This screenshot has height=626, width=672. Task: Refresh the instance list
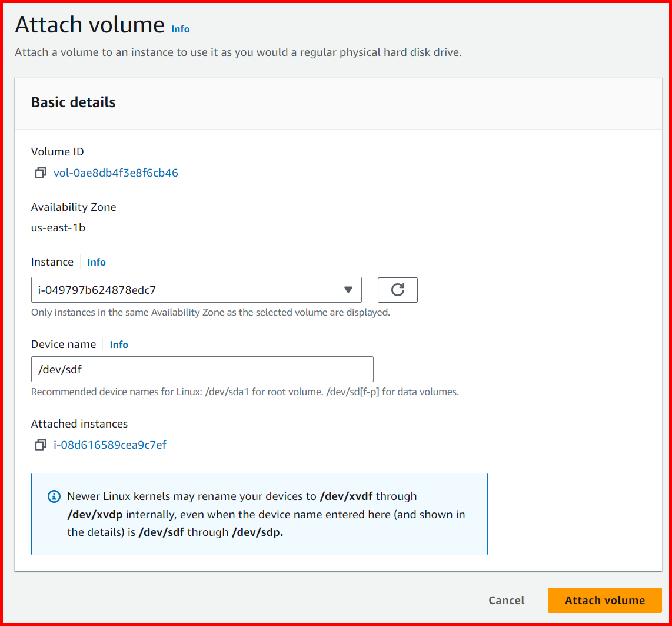tap(397, 290)
